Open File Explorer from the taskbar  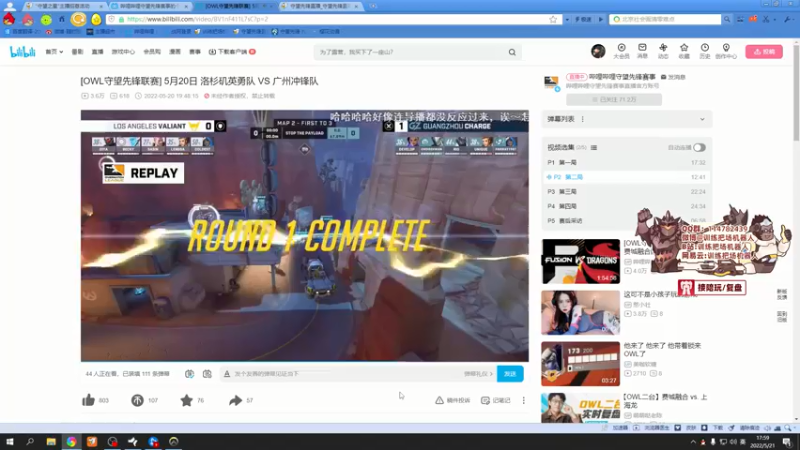tap(51, 441)
